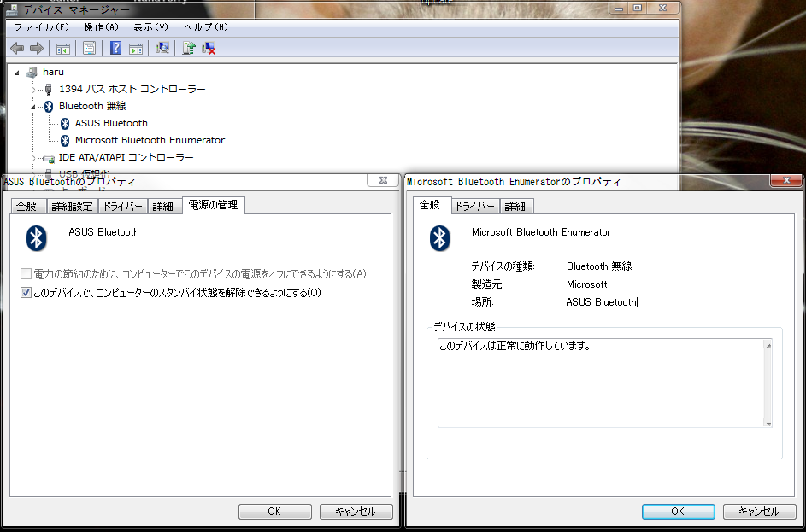Click the 場所 value ASUS Bluetooth
This screenshot has height=532, width=806.
click(x=601, y=302)
